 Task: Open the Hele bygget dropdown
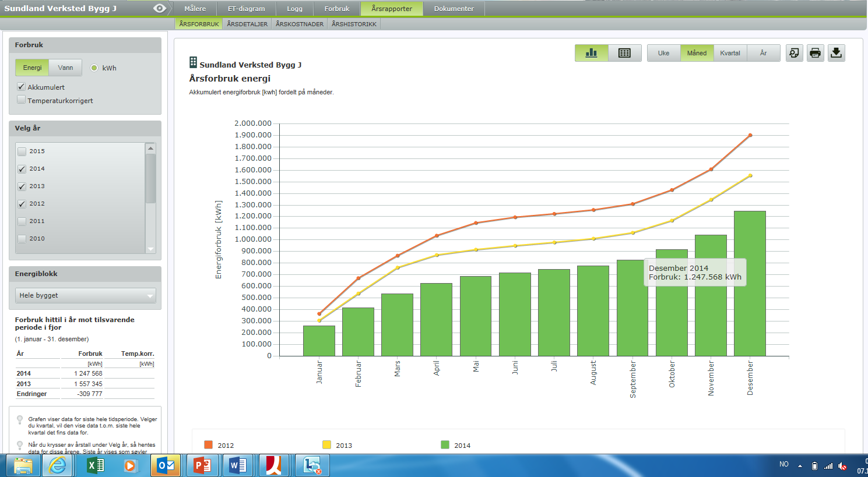pyautogui.click(x=86, y=295)
